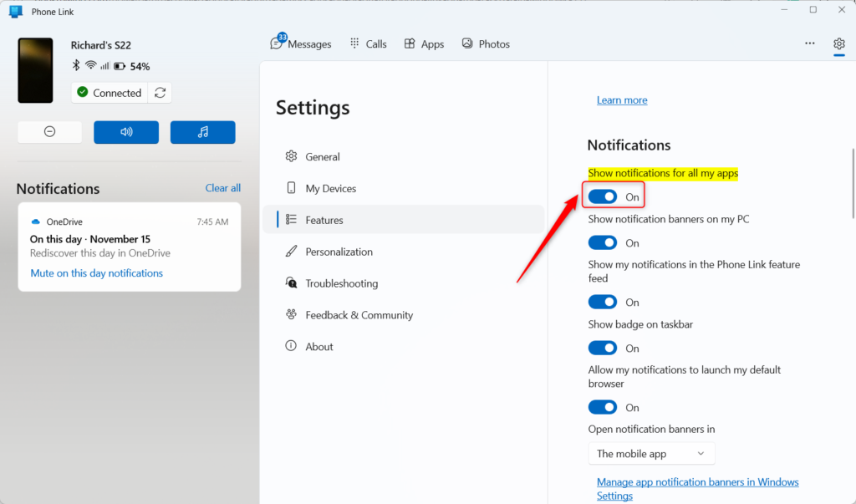Image resolution: width=856 pixels, height=504 pixels.
Task: Mute on this day notifications
Action: click(x=97, y=273)
